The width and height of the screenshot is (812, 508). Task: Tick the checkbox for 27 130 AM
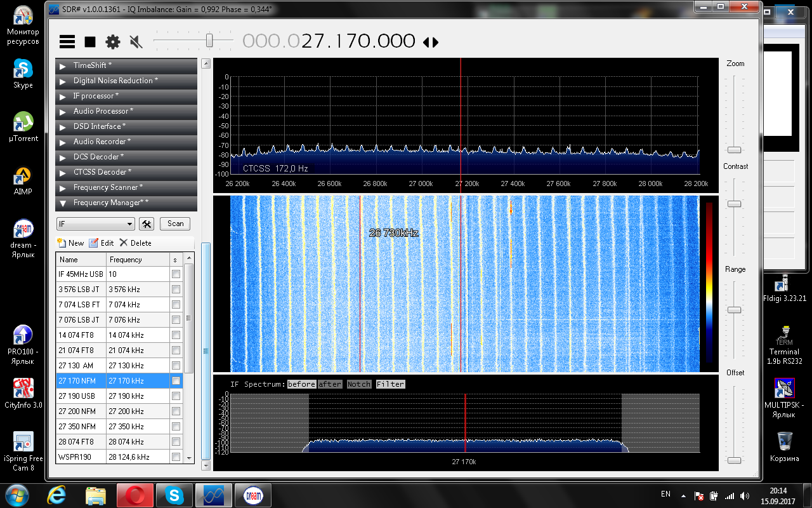click(176, 366)
